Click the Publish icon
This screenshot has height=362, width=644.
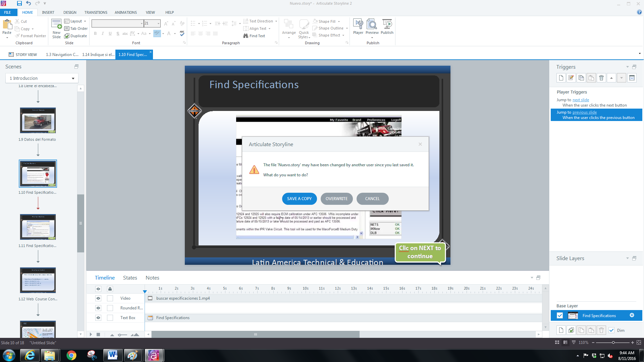click(x=387, y=24)
